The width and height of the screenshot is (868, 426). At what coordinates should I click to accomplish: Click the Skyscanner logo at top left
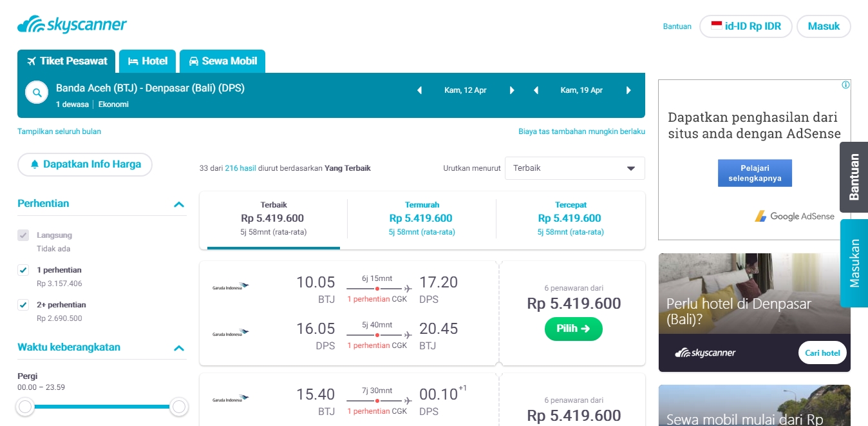pyautogui.click(x=72, y=25)
